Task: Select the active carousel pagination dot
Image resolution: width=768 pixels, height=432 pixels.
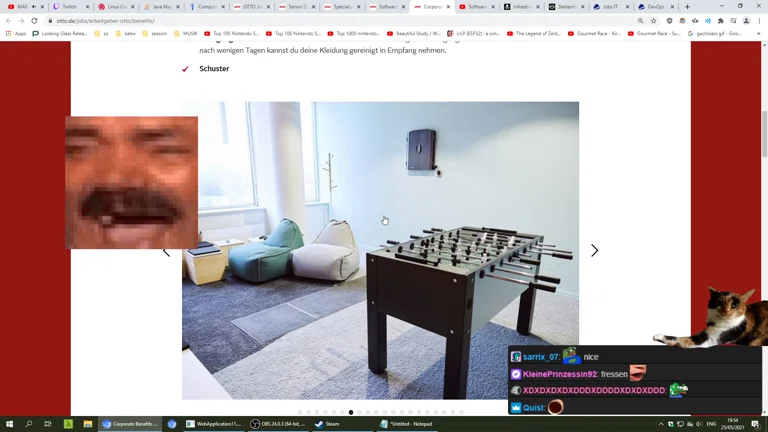Action: click(351, 412)
